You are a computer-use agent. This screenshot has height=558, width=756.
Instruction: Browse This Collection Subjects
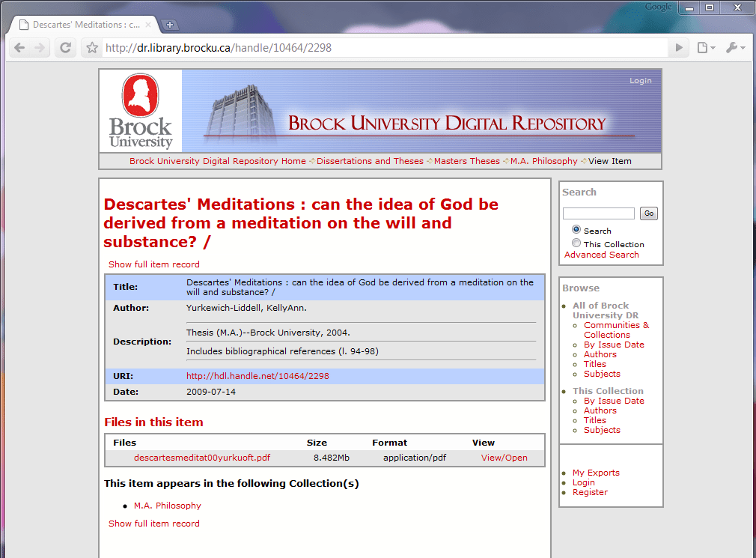[x=602, y=430]
